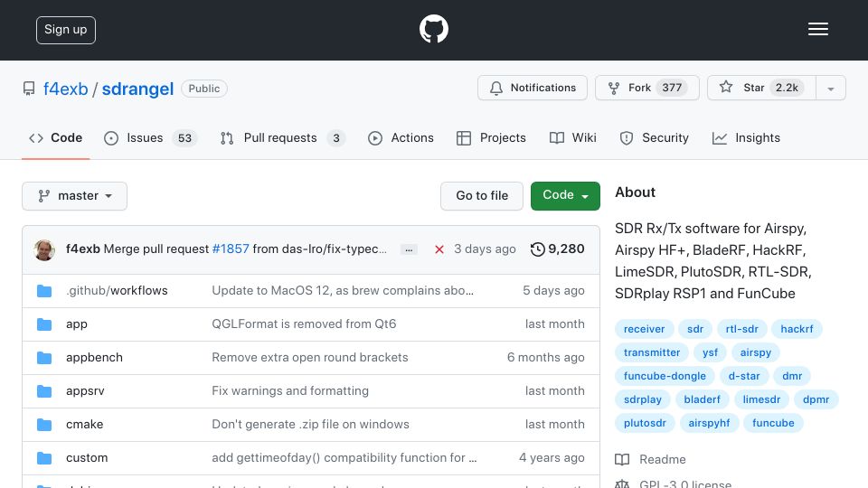Click the f4exb avatar image

(x=44, y=249)
